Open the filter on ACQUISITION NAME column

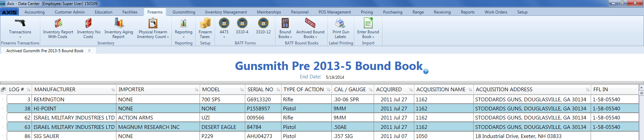470,90
